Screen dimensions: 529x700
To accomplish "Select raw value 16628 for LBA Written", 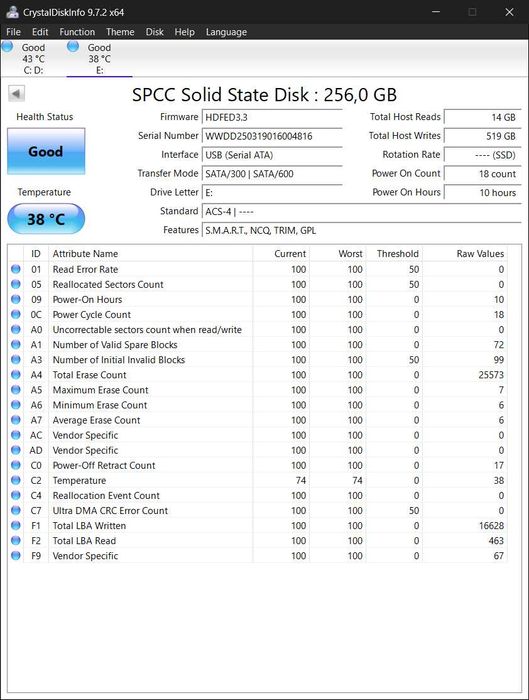I will (x=491, y=526).
